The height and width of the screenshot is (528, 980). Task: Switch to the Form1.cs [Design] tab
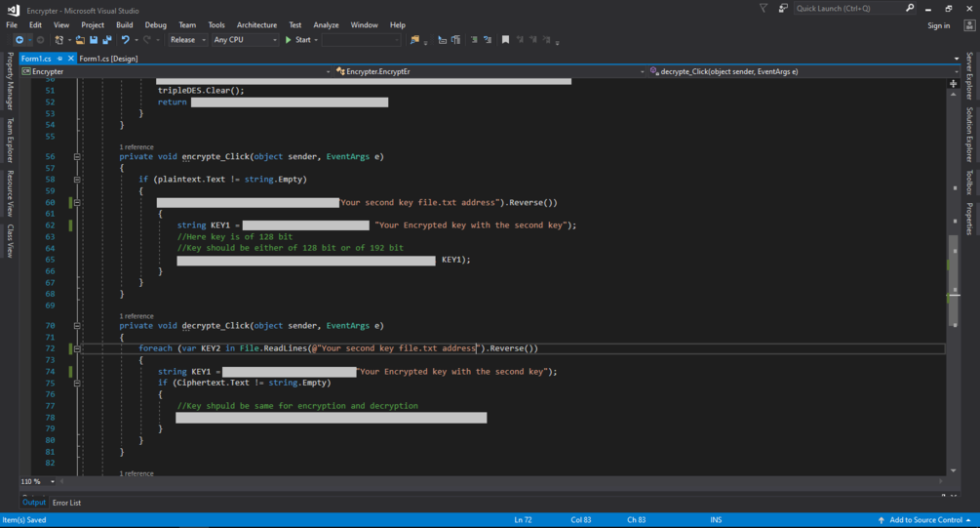109,59
